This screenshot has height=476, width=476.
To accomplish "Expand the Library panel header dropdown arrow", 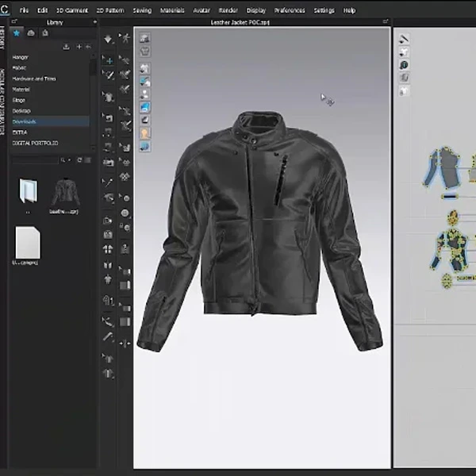I will pyautogui.click(x=94, y=22).
